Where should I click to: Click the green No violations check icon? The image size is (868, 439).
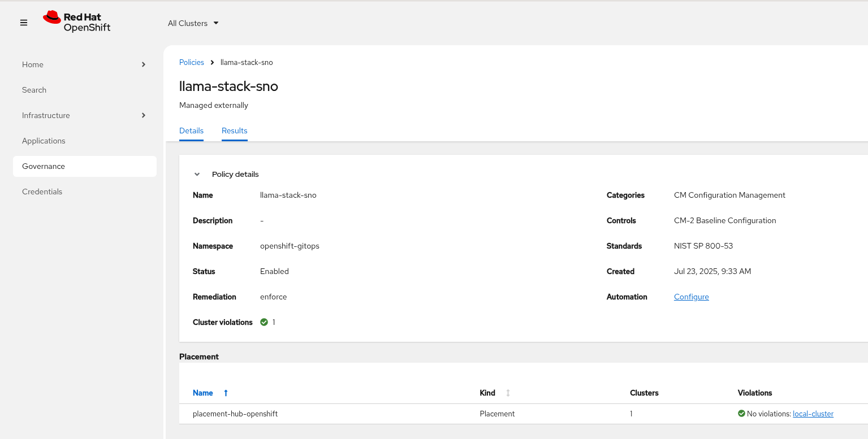pos(741,414)
